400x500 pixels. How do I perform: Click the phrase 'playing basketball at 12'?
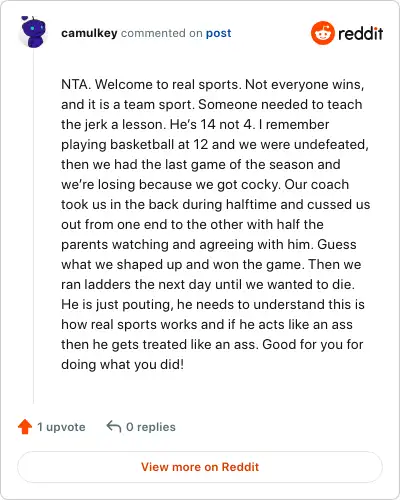pyautogui.click(x=135, y=145)
